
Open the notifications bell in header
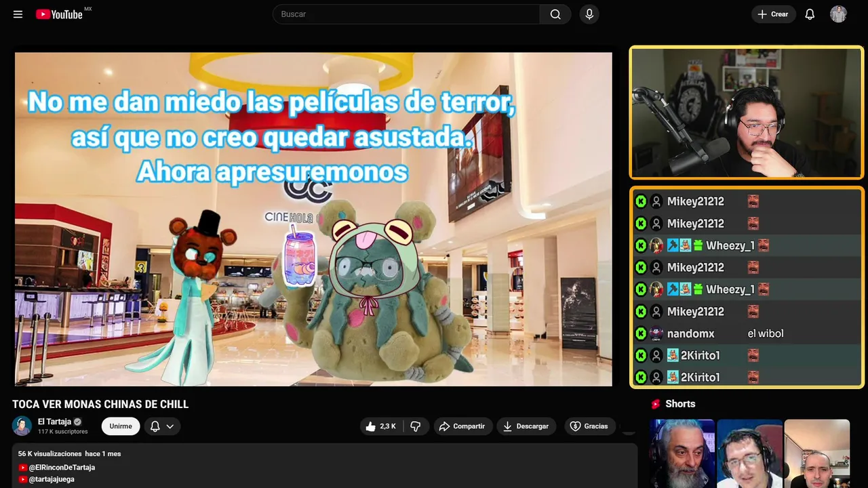coord(810,14)
